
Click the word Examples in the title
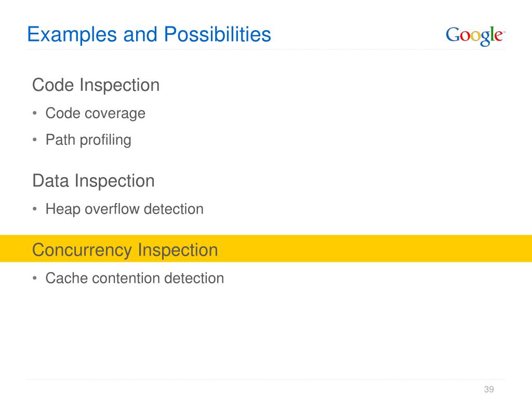coord(72,35)
